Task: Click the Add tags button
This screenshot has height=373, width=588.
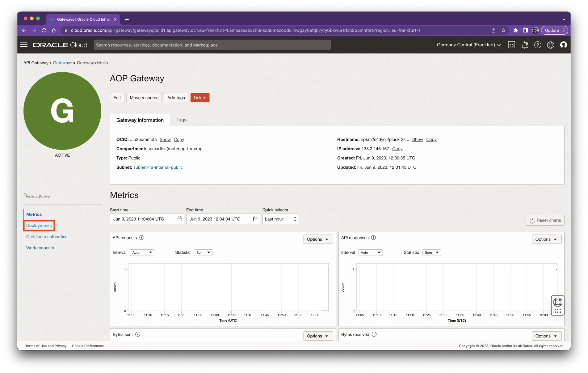Action: [176, 98]
